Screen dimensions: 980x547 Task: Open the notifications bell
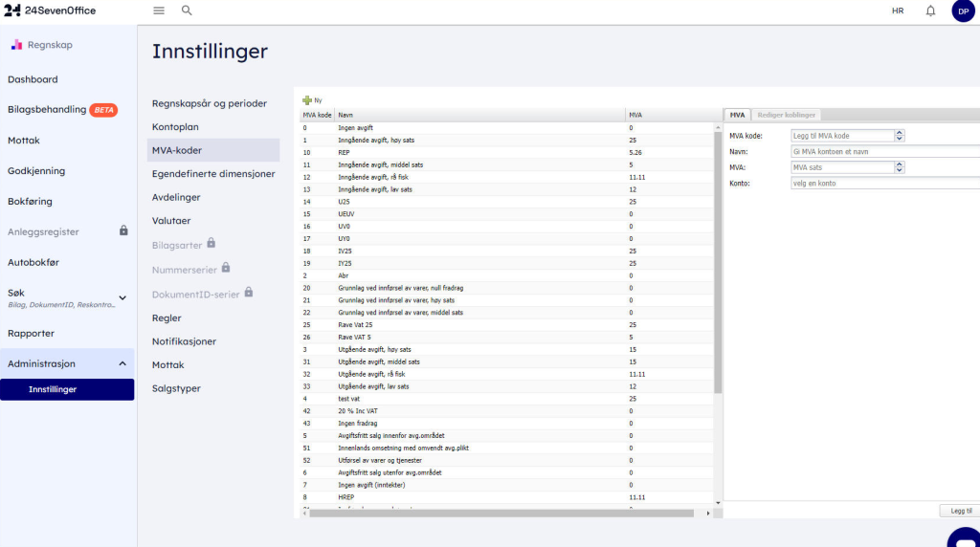coord(930,11)
